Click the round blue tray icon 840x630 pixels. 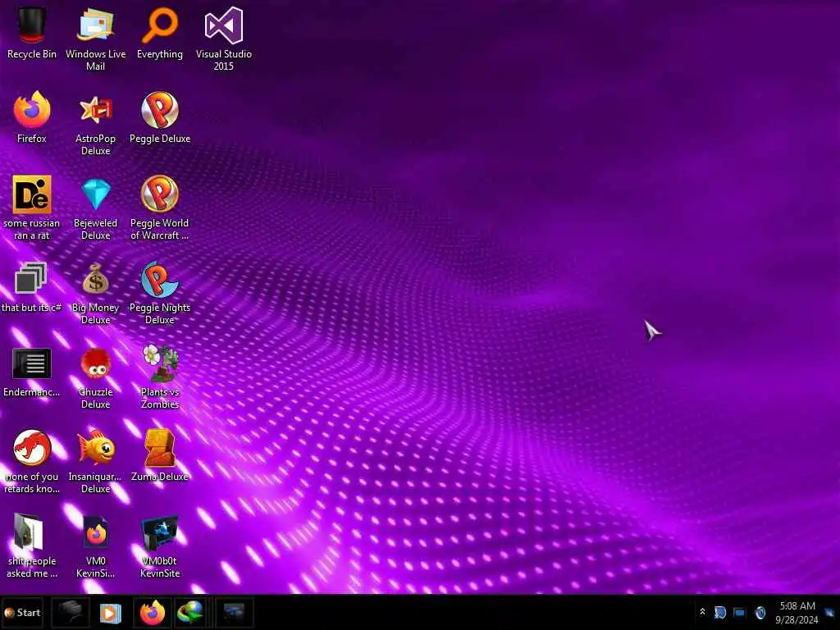[x=760, y=612]
